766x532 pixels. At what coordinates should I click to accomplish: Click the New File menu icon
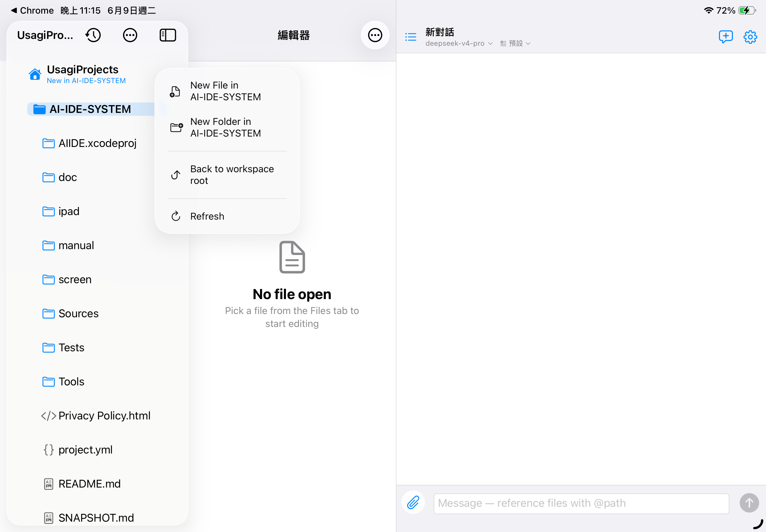(x=175, y=91)
